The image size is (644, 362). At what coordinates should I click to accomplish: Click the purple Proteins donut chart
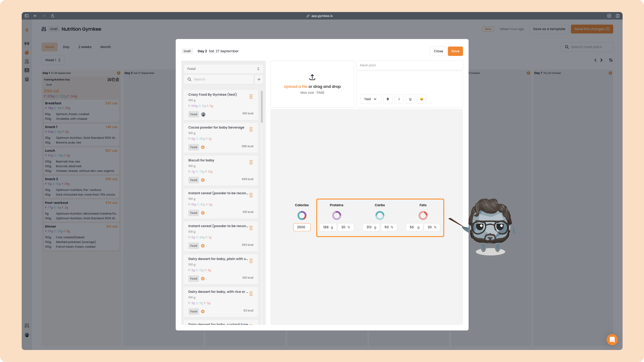337,215
